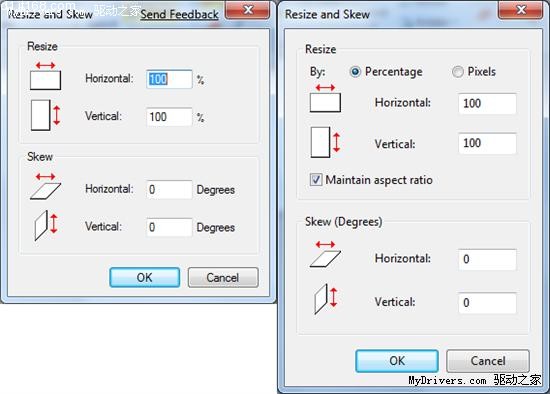The height and width of the screenshot is (394, 550).
Task: Click Cancel in the right dialog
Action: pyautogui.click(x=488, y=361)
